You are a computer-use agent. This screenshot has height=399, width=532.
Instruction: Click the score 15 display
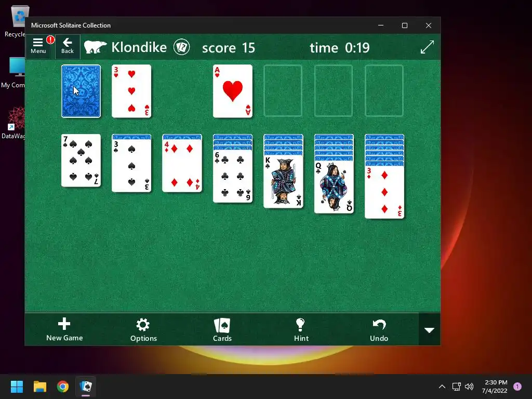click(x=229, y=48)
